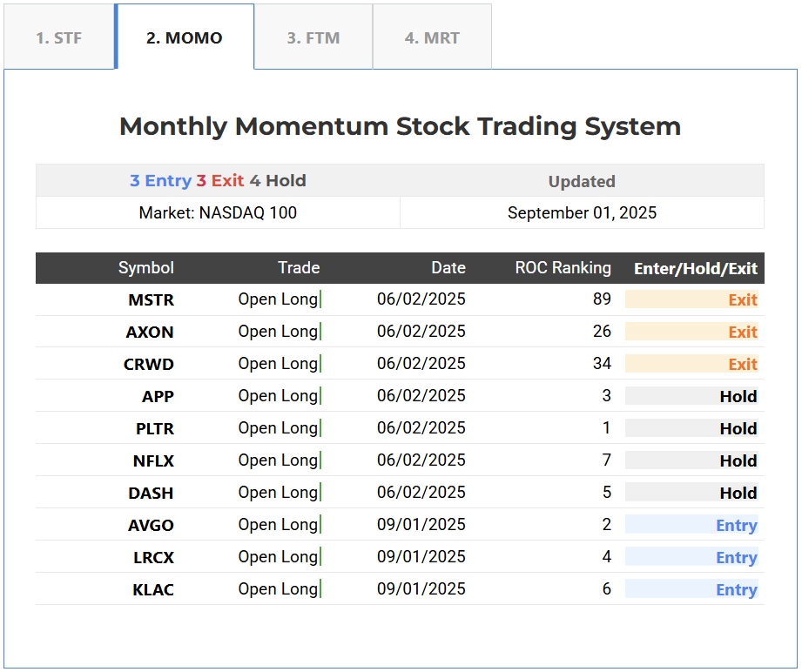
Task: Click the Entry badge for KLAC
Action: (x=736, y=590)
